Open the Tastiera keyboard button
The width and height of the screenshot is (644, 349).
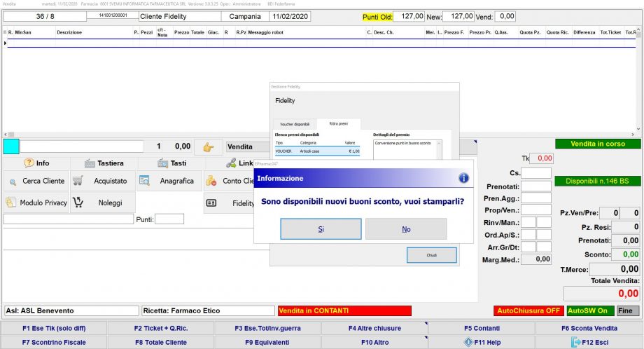104,163
